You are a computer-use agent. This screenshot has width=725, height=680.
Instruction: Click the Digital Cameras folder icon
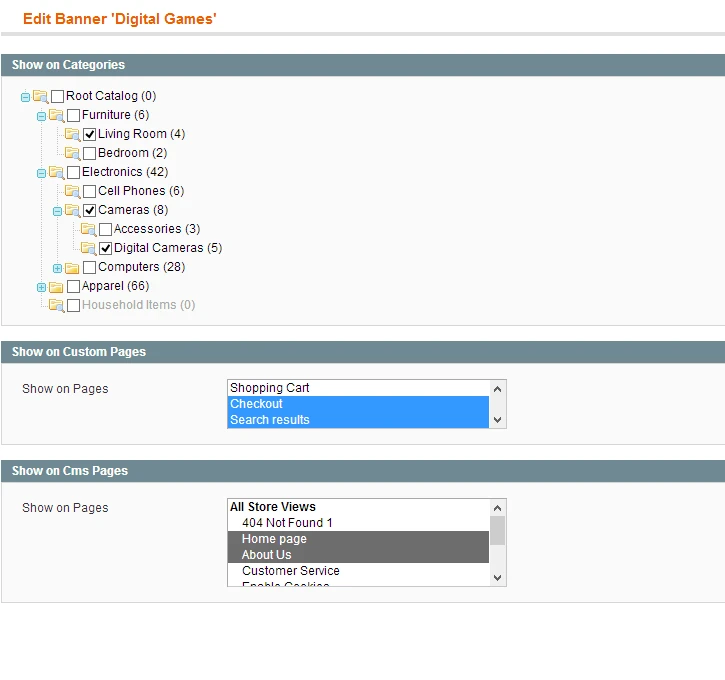pos(88,249)
